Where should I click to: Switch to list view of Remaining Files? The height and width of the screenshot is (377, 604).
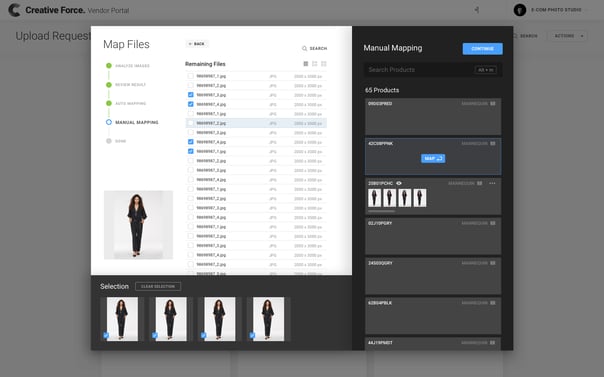click(x=305, y=64)
